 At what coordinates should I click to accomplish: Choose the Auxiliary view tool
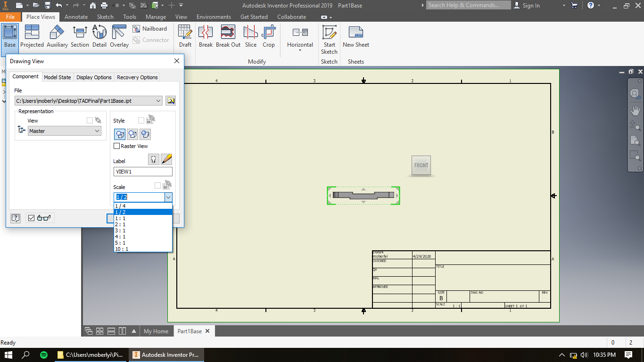point(57,36)
